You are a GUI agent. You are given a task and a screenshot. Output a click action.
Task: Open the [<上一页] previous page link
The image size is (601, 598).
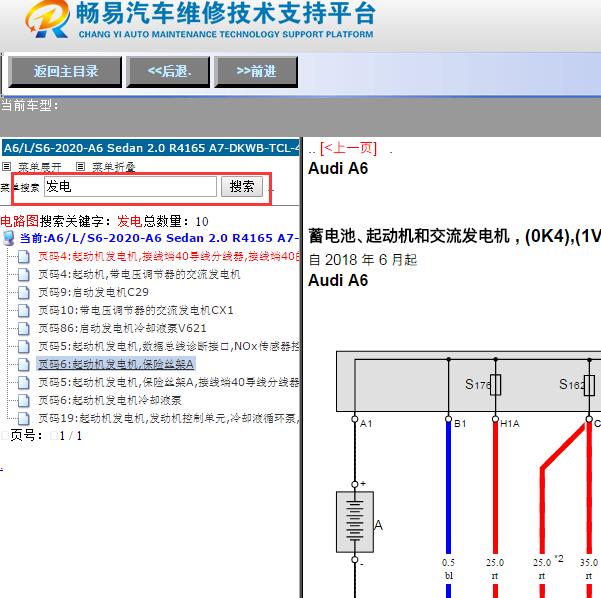(348, 148)
